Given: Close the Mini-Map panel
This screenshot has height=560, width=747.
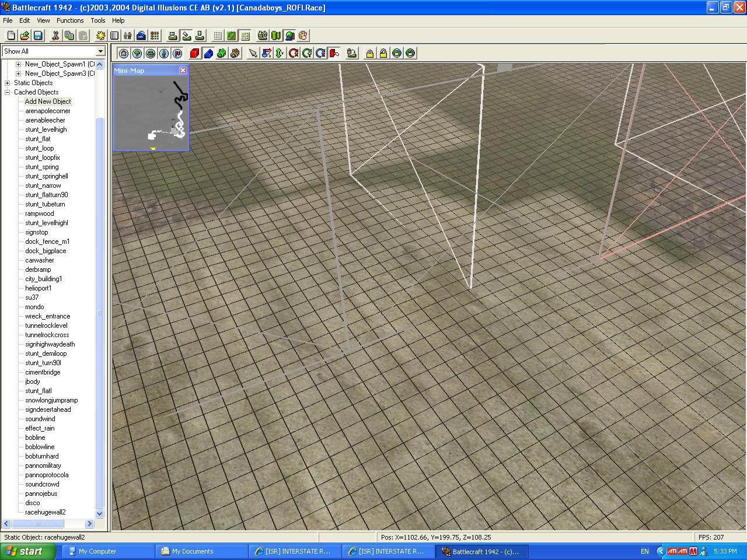Looking at the screenshot, I should (x=183, y=71).
